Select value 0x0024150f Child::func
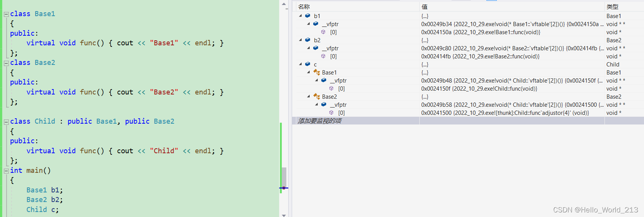Screen dimensions: 644x217 tap(479, 88)
